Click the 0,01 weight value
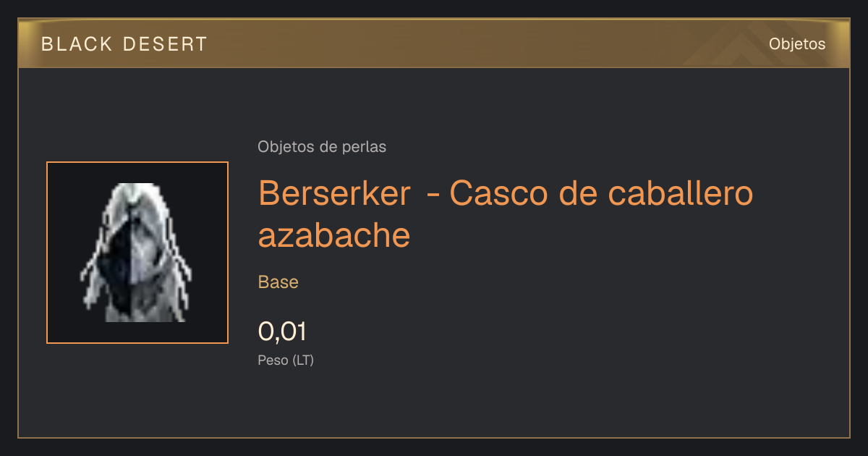 pos(282,332)
